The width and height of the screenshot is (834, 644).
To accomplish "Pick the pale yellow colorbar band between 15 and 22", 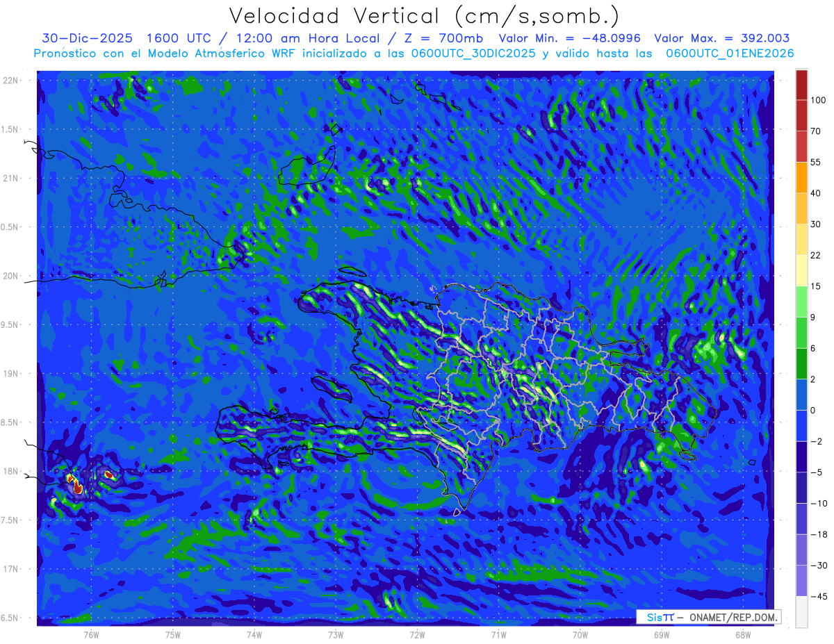I will coord(801,270).
